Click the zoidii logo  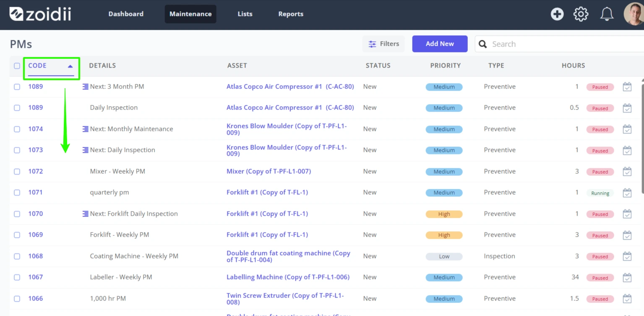tap(40, 14)
